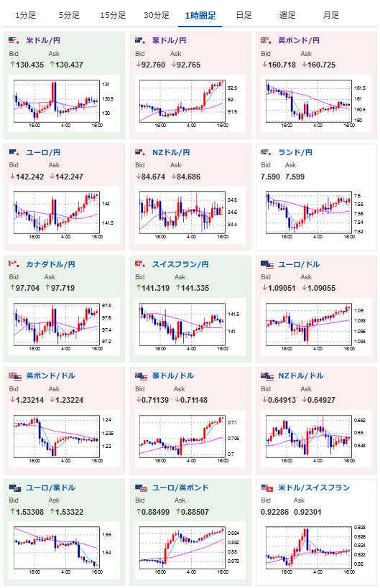Open the ユーロ/英ポンド pair link

[x=180, y=487]
